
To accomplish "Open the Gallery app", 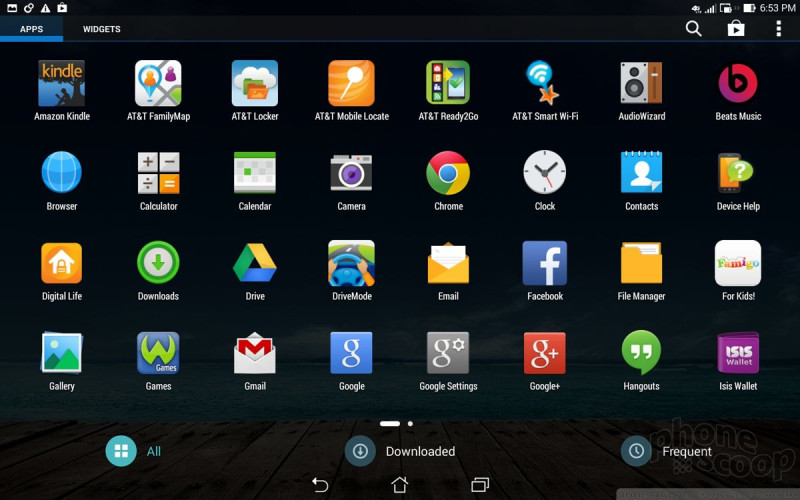I will pyautogui.click(x=62, y=352).
